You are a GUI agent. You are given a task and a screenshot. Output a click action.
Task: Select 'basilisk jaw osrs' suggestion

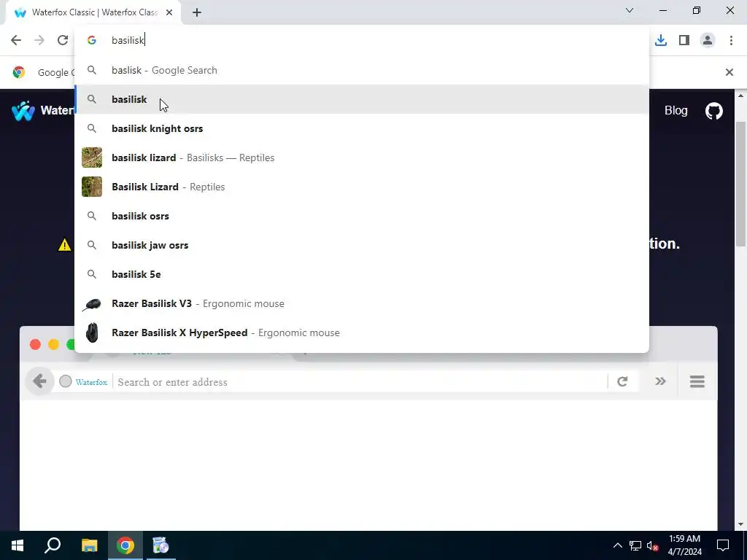362,245
